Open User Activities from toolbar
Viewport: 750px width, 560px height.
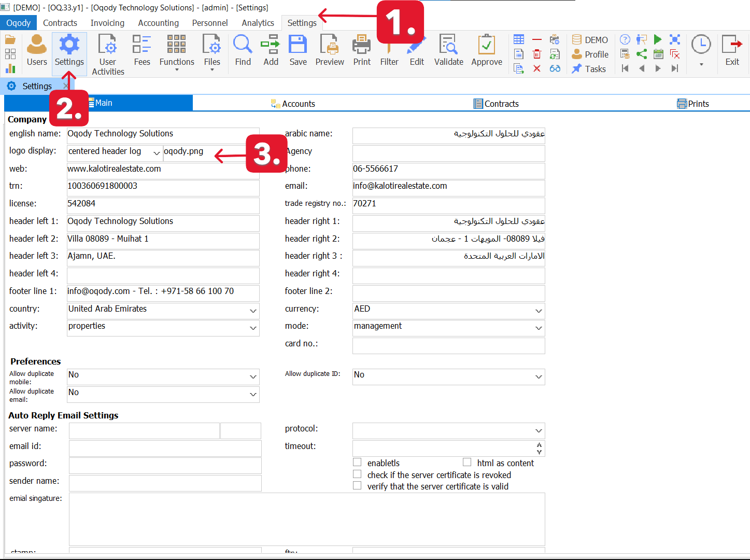[x=108, y=54]
